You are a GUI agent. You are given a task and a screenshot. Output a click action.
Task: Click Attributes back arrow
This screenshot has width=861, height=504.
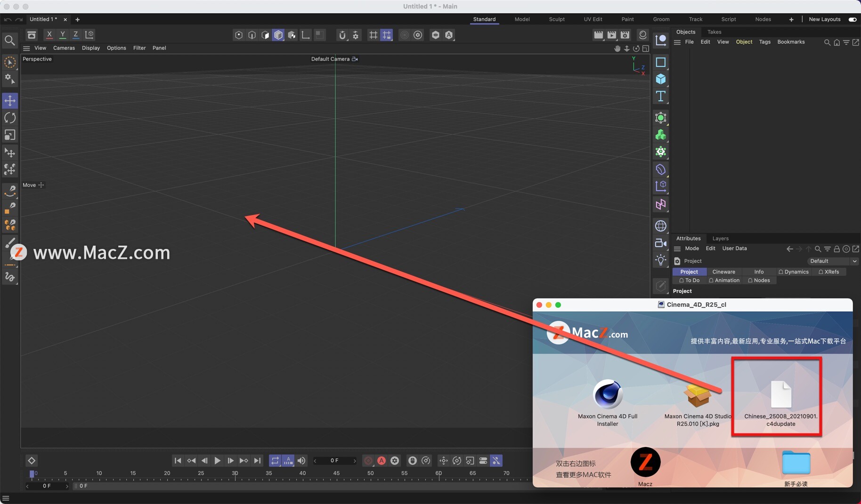click(x=790, y=249)
